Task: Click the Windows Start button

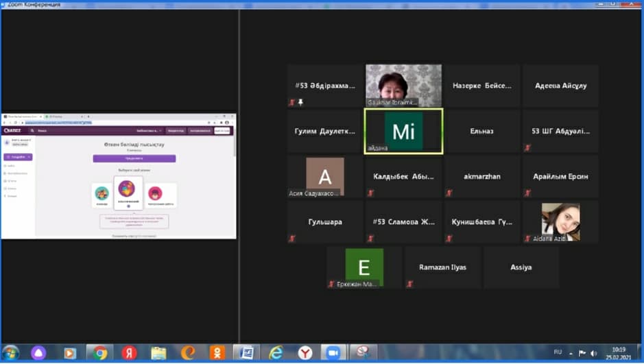Action: point(11,353)
